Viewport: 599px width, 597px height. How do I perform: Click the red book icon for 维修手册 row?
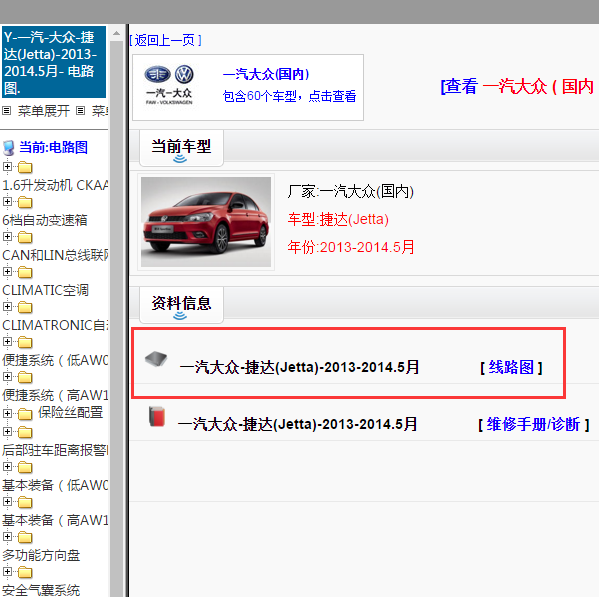(157, 416)
